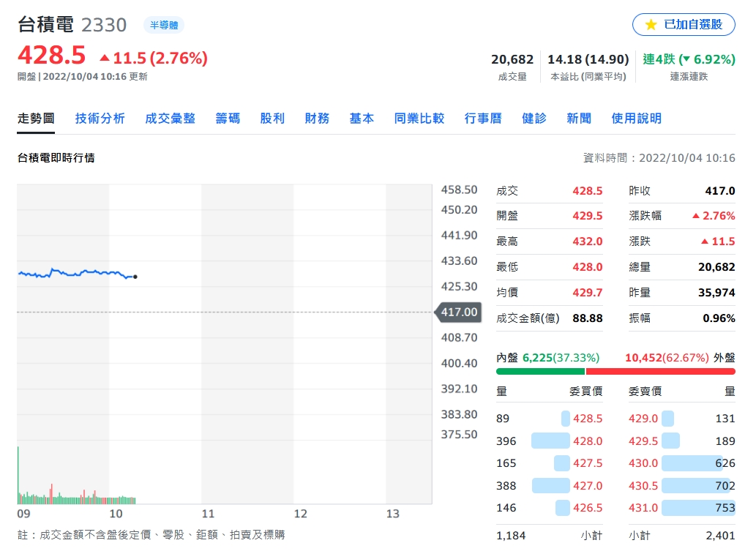Click the 資料時間 timestamp text
756x554 pixels.
[659, 157]
